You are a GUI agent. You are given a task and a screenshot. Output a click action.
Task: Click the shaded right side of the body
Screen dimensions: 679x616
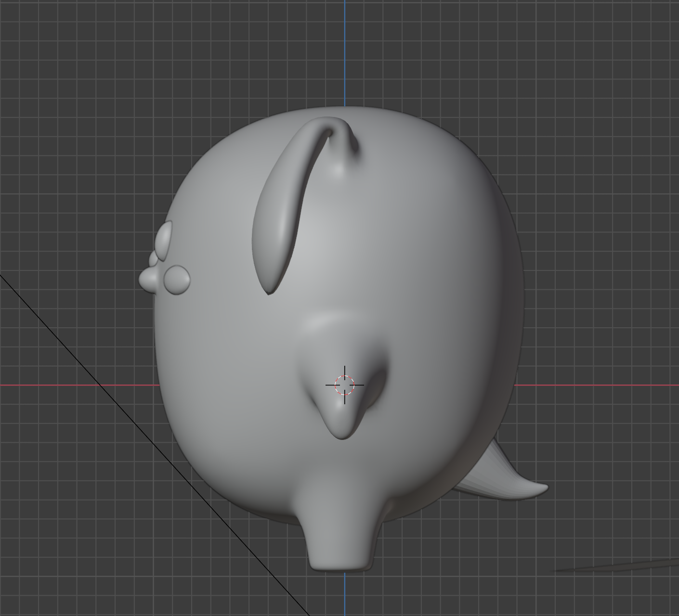482,313
